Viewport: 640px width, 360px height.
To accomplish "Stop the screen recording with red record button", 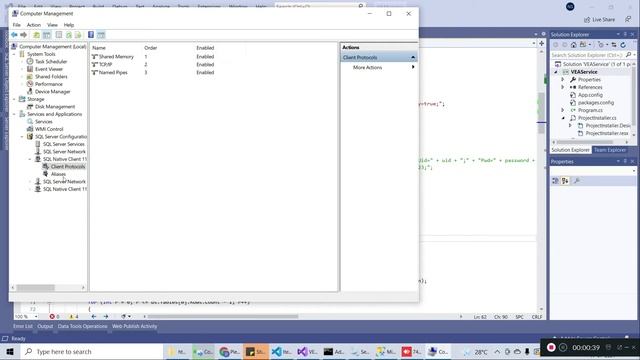I will (551, 347).
